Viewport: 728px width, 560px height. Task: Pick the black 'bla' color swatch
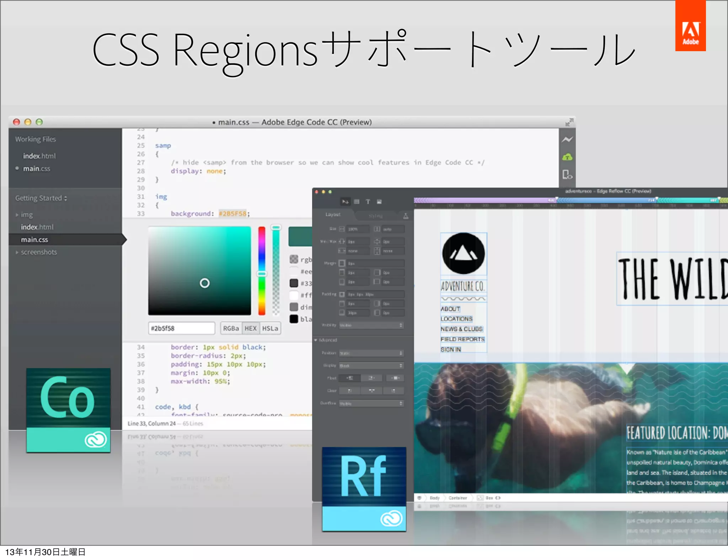[x=294, y=319]
